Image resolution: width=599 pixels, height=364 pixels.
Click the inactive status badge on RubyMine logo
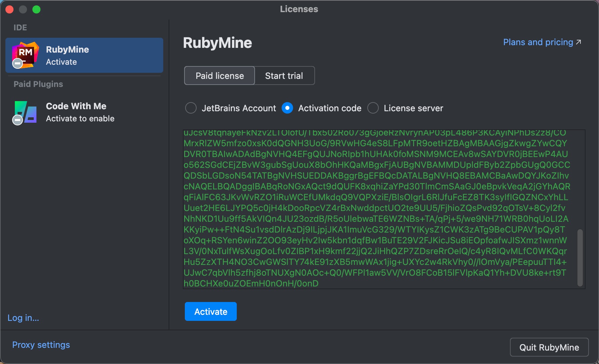[x=18, y=63]
